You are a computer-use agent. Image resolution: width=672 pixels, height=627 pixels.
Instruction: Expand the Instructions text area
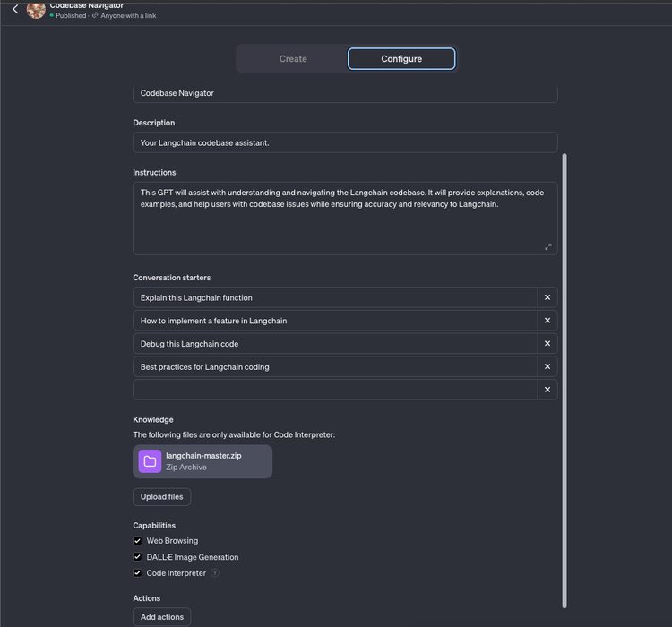[548, 246]
